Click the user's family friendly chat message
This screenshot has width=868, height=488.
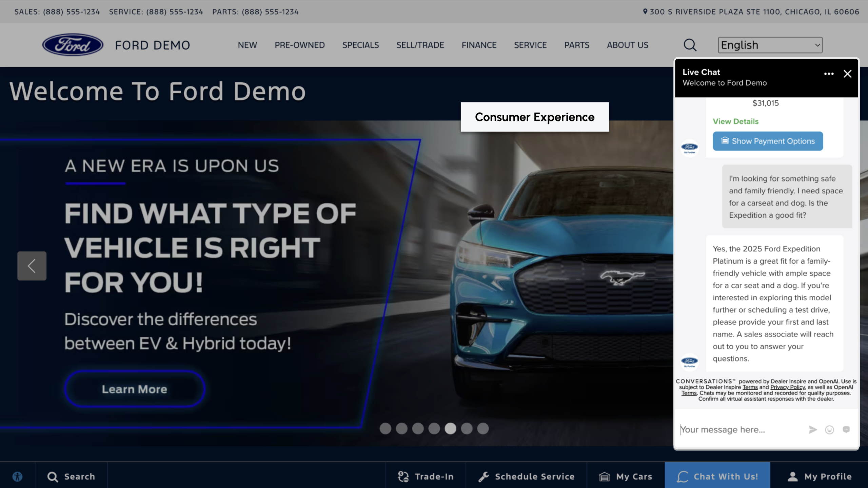tap(787, 197)
